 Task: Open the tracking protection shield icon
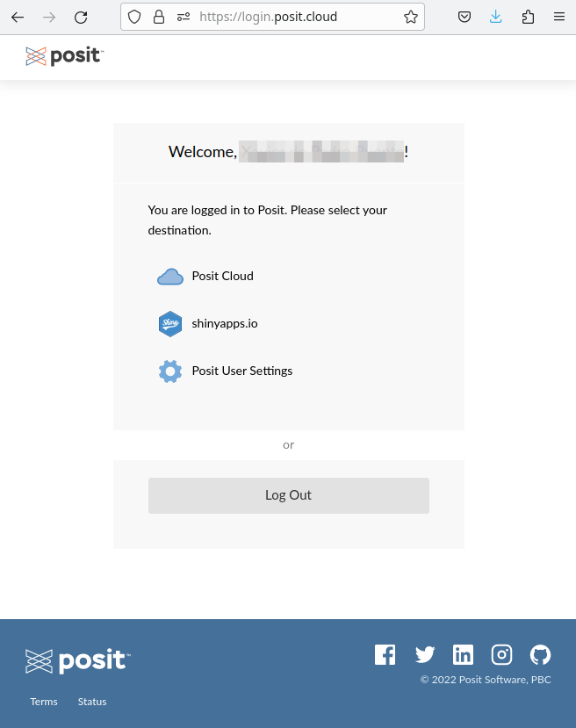[134, 18]
